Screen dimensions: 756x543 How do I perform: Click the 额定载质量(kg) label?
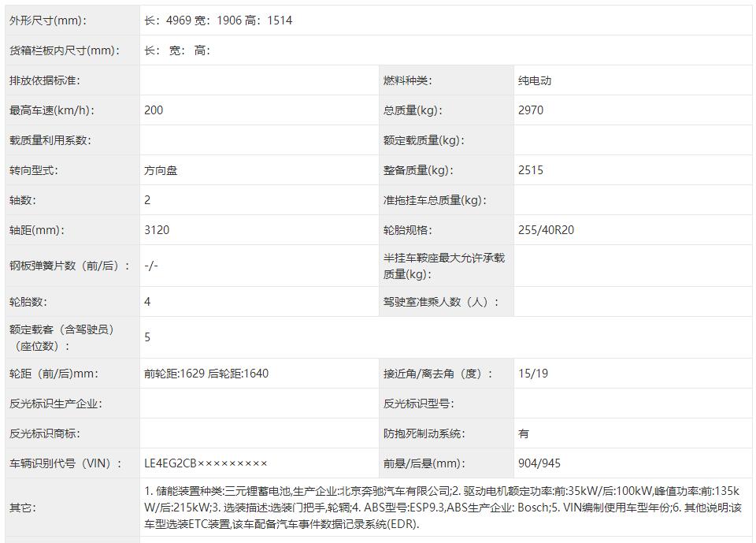(424, 140)
